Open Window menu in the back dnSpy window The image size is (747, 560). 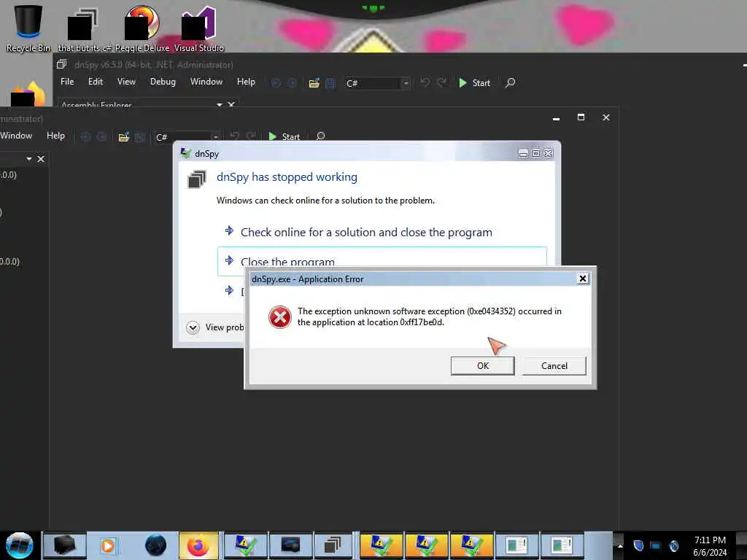pyautogui.click(x=206, y=82)
